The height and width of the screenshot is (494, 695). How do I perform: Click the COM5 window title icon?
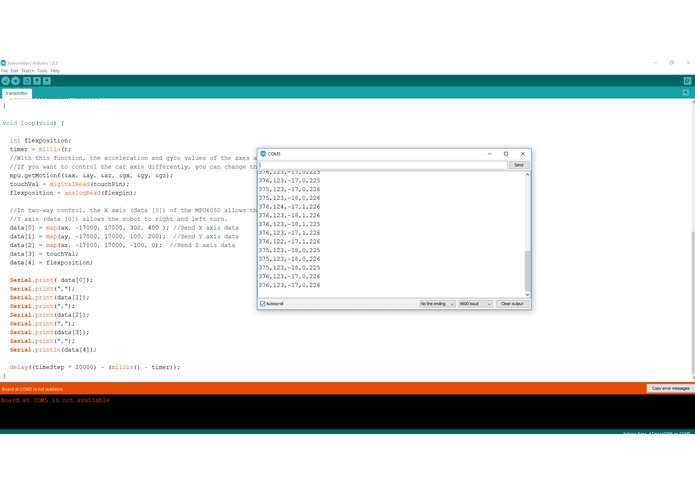coord(263,154)
